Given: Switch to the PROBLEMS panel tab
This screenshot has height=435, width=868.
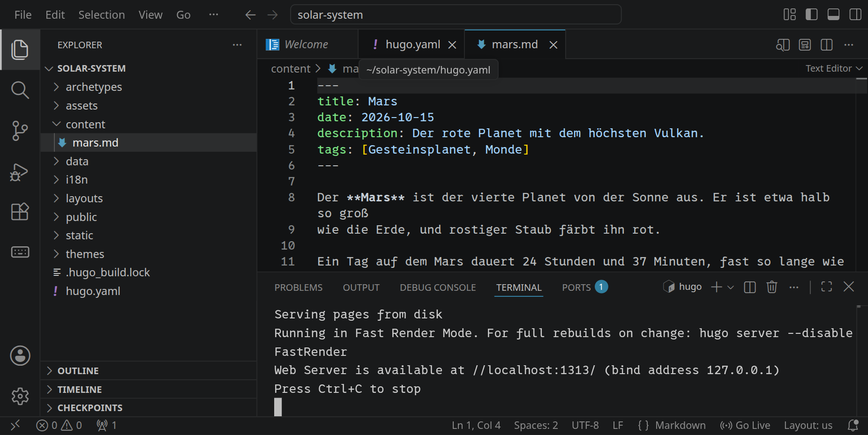Looking at the screenshot, I should point(299,288).
